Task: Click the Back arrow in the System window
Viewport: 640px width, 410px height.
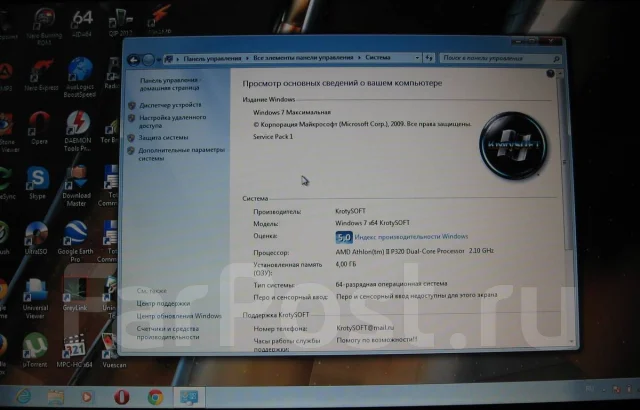Action: click(134, 60)
